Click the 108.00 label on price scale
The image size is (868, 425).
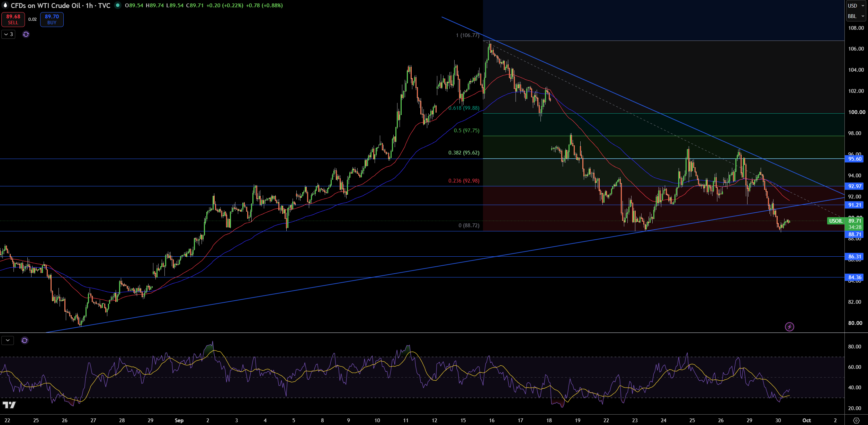tap(856, 28)
